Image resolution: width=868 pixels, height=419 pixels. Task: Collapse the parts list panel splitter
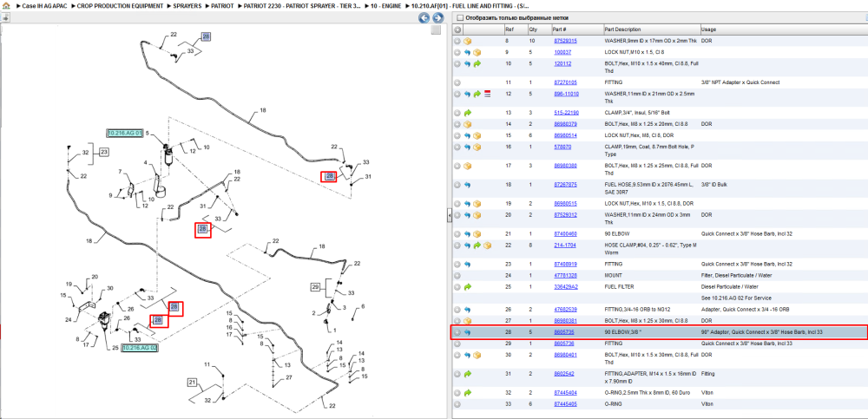tap(449, 215)
